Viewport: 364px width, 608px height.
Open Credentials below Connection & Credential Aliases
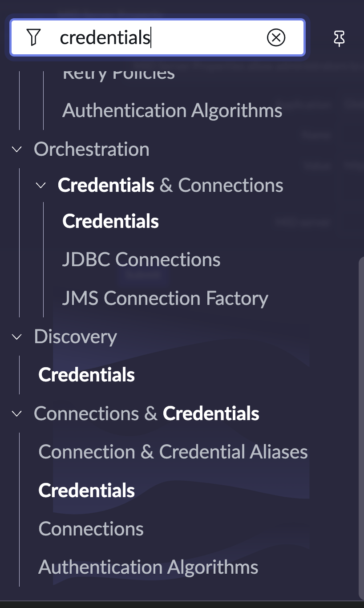pos(86,490)
